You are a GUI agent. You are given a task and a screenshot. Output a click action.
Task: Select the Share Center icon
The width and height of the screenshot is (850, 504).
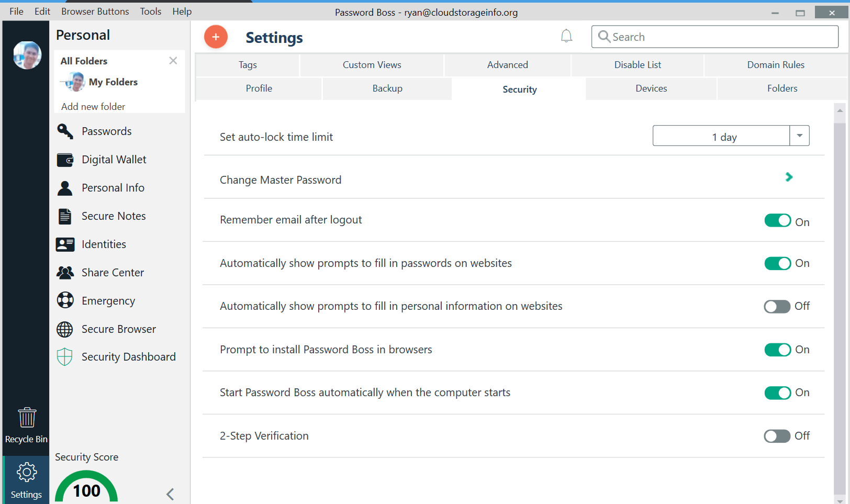(x=64, y=272)
